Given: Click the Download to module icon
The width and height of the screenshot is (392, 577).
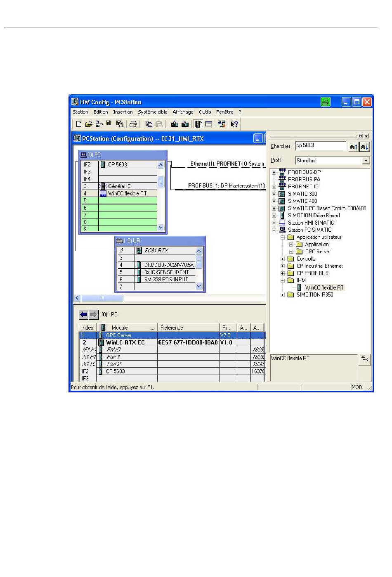Looking at the screenshot, I should coord(175,124).
